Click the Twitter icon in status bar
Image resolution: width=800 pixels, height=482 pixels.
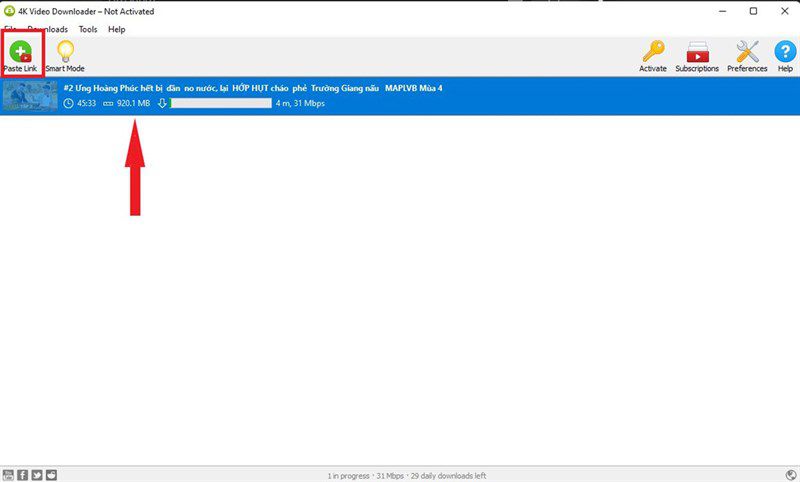pos(37,475)
